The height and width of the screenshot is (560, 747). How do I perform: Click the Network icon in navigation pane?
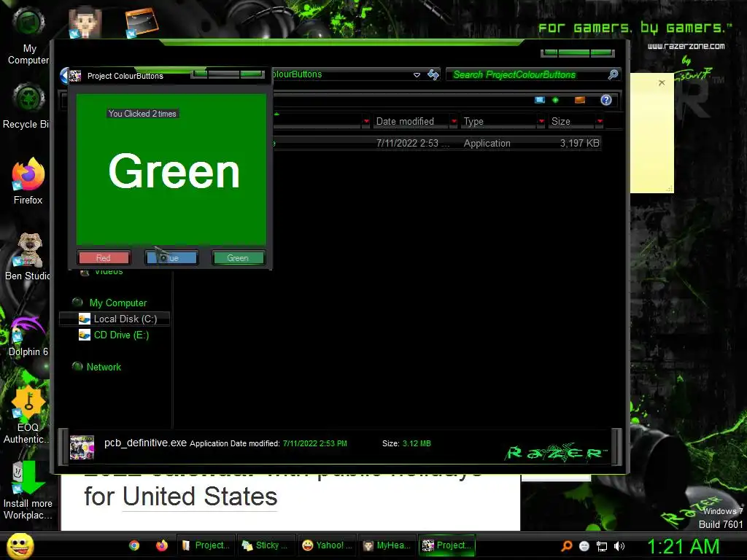pos(77,367)
